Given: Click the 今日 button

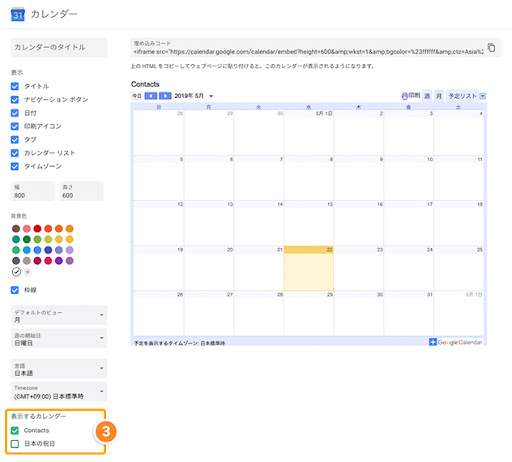Looking at the screenshot, I should [137, 96].
